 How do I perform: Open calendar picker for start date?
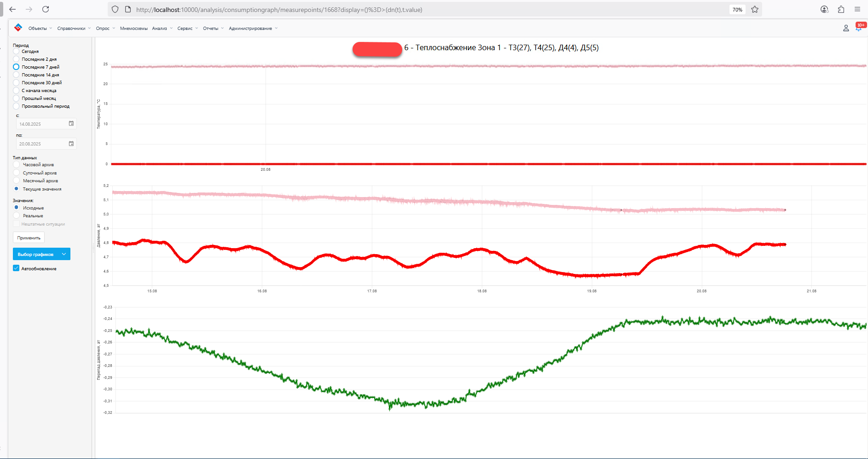(x=71, y=123)
